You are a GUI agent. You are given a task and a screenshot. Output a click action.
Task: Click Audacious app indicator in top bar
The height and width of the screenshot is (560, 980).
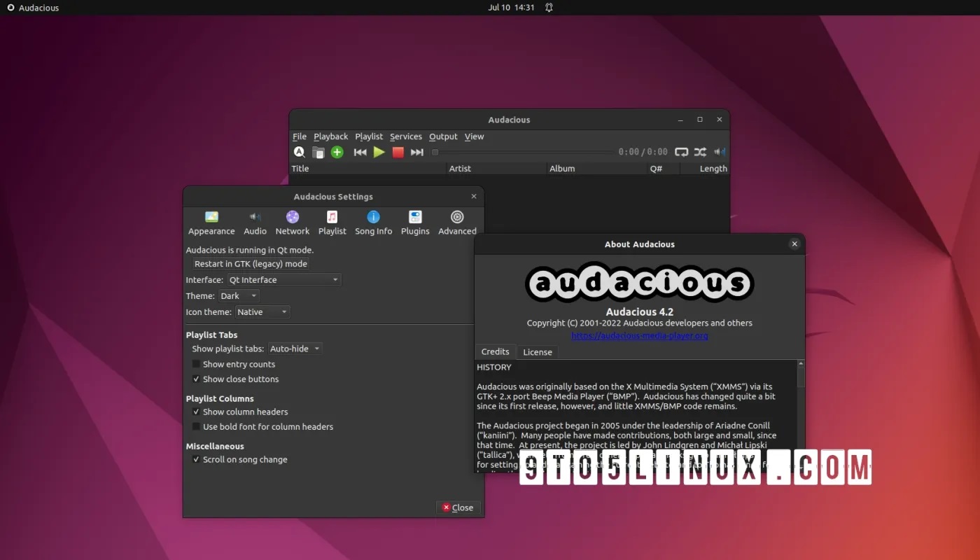33,8
